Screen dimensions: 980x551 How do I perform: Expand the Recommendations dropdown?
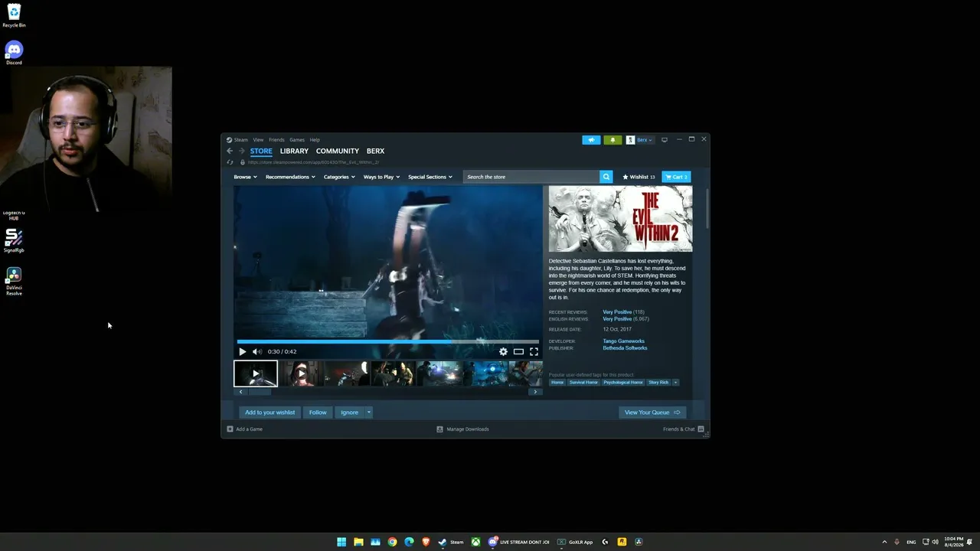[x=290, y=177]
